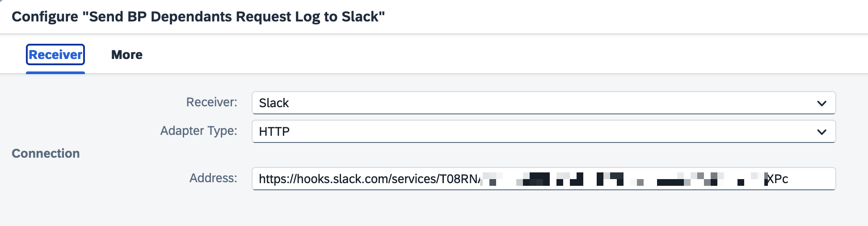This screenshot has width=868, height=226.
Task: Focus the Address input field
Action: tap(544, 179)
